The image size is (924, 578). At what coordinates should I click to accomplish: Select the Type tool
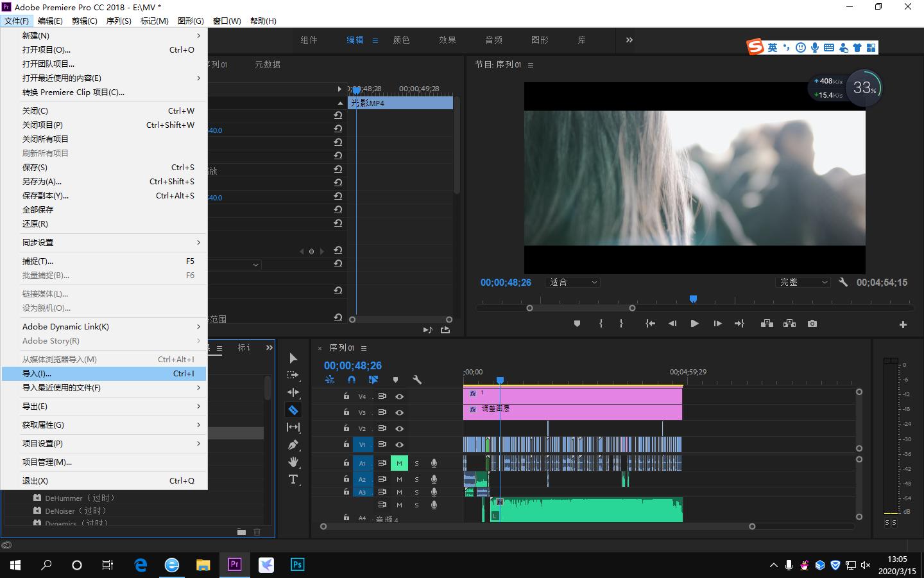[293, 479]
